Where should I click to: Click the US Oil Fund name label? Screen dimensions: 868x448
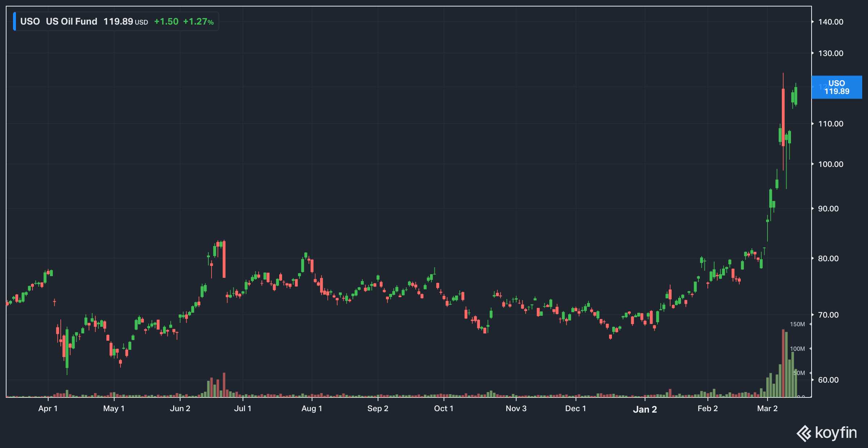click(x=72, y=21)
